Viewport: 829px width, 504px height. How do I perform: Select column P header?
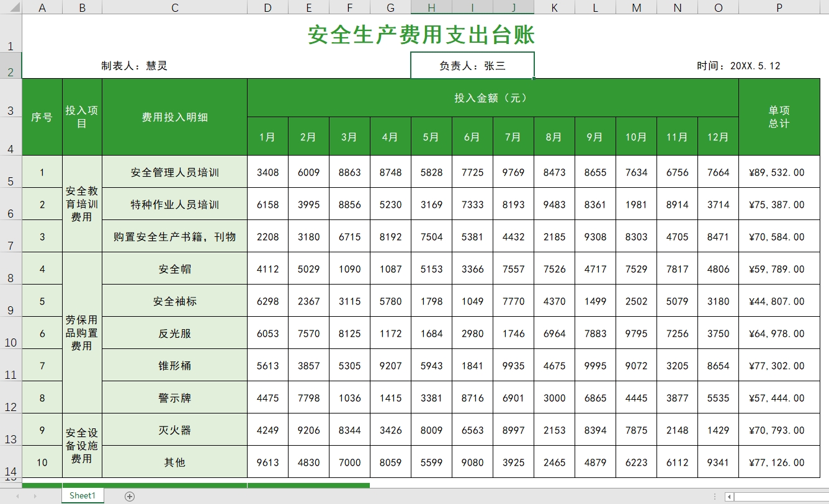[x=779, y=7]
